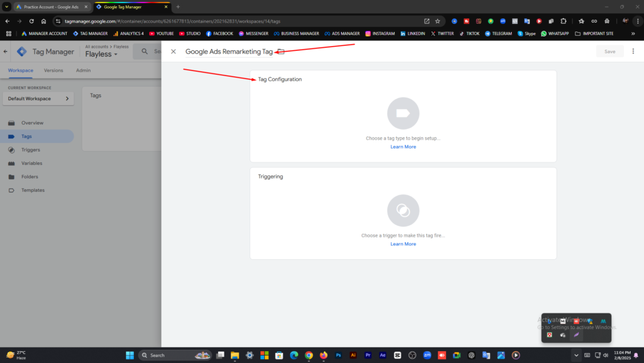Switch to the Versions tab

53,70
